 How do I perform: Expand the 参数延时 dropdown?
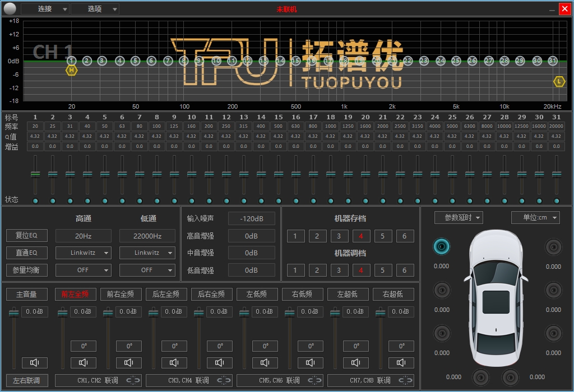pyautogui.click(x=459, y=218)
